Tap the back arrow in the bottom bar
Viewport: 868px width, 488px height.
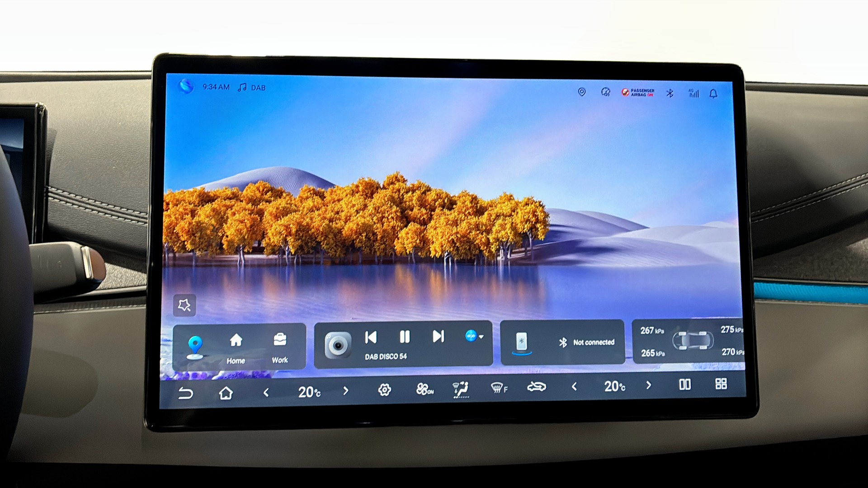(185, 393)
